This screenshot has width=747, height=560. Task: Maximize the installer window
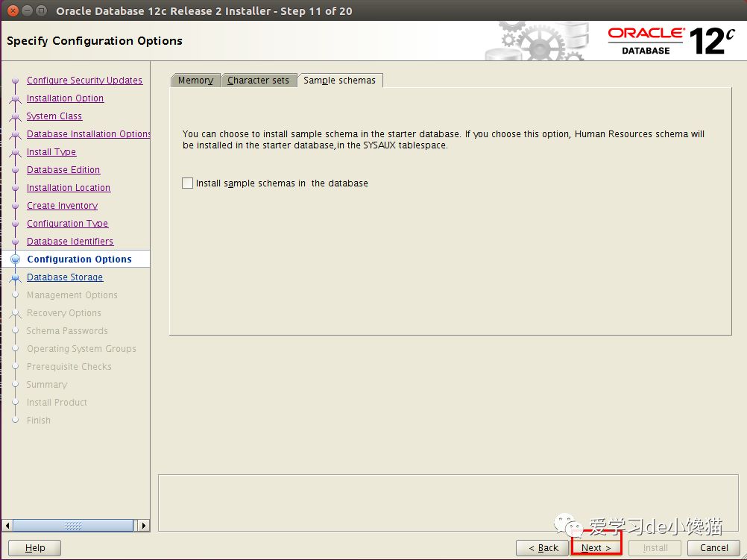click(x=42, y=10)
